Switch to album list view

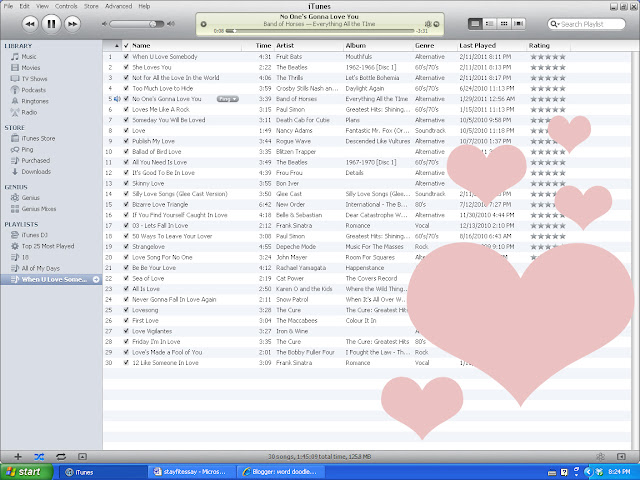click(x=489, y=24)
